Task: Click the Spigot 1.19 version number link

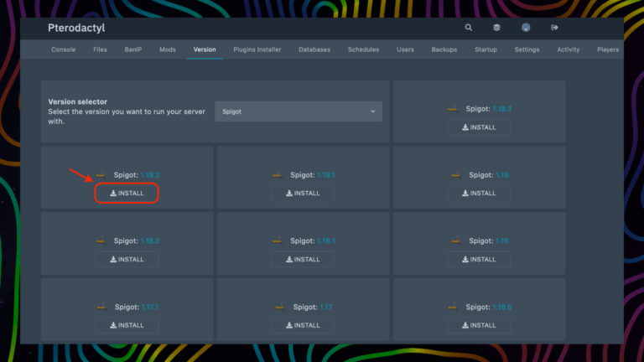Action: click(x=501, y=175)
